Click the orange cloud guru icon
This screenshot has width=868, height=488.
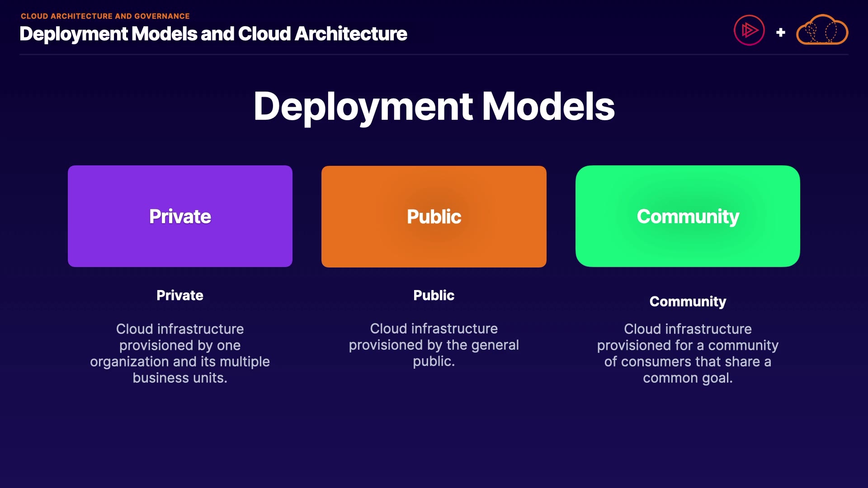822,30
